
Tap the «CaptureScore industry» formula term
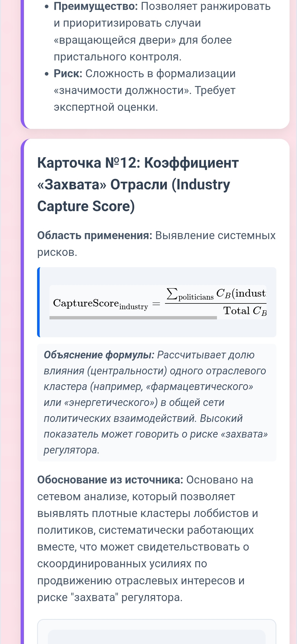100,304
